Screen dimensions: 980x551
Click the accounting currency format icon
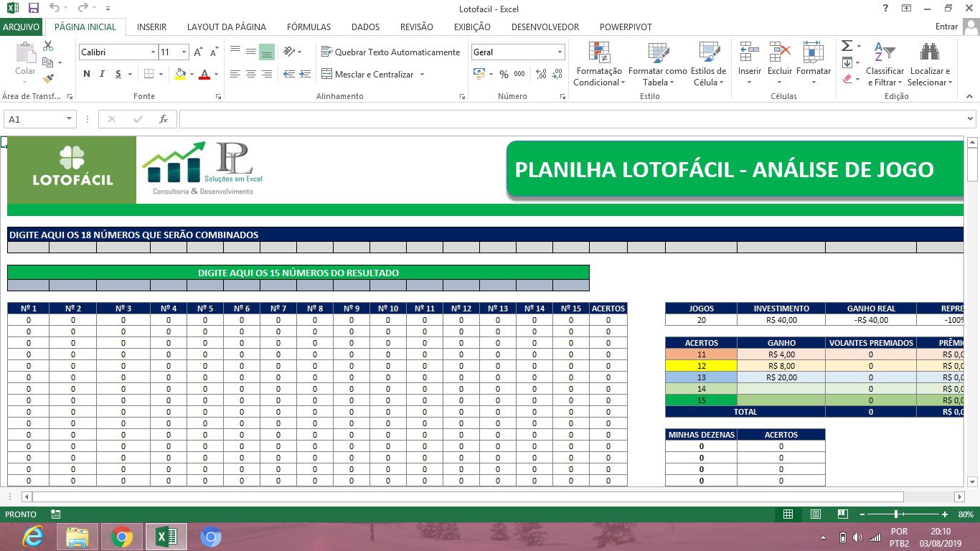(x=479, y=74)
